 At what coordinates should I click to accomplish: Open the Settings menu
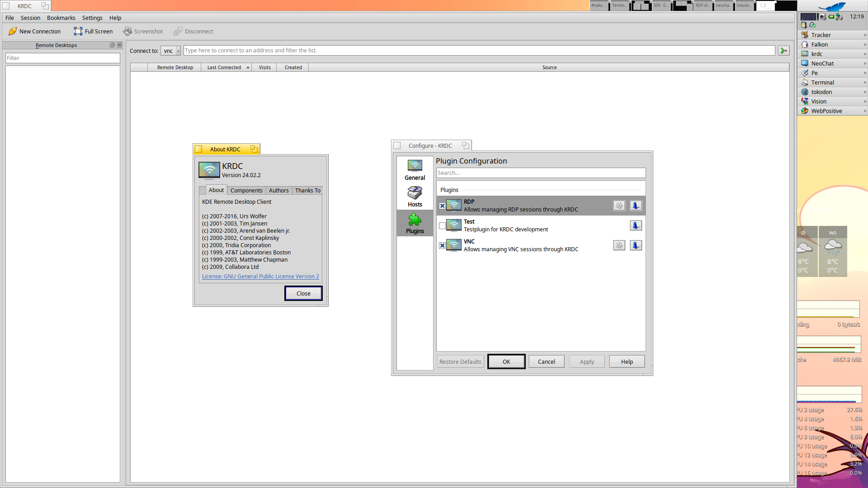tap(92, 18)
